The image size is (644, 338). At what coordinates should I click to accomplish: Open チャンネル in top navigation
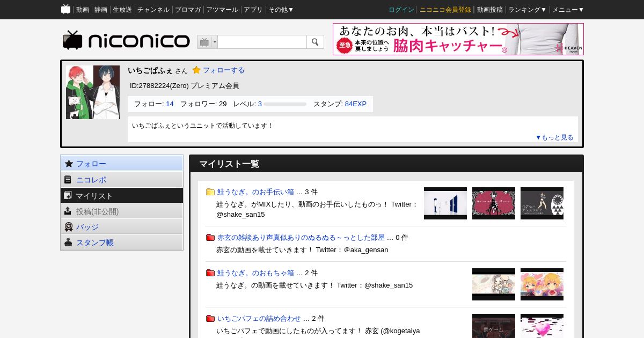(153, 10)
